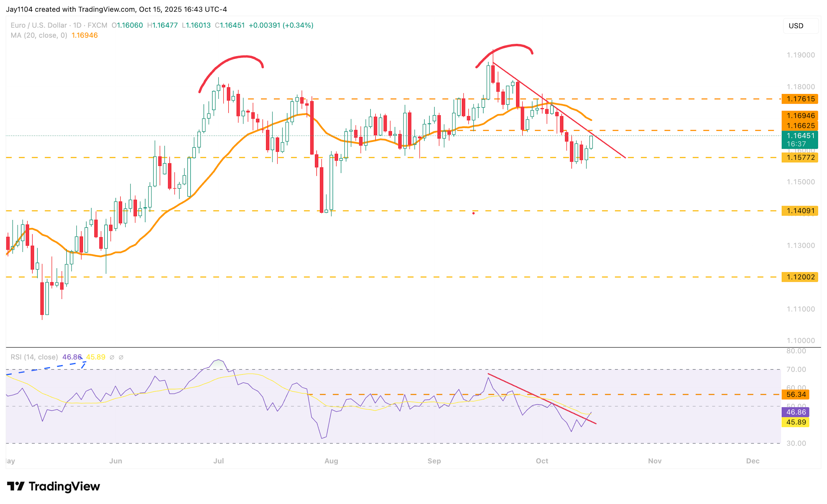Click the orange MA value label 1.16946
The height and width of the screenshot is (504, 827).
(x=800, y=116)
